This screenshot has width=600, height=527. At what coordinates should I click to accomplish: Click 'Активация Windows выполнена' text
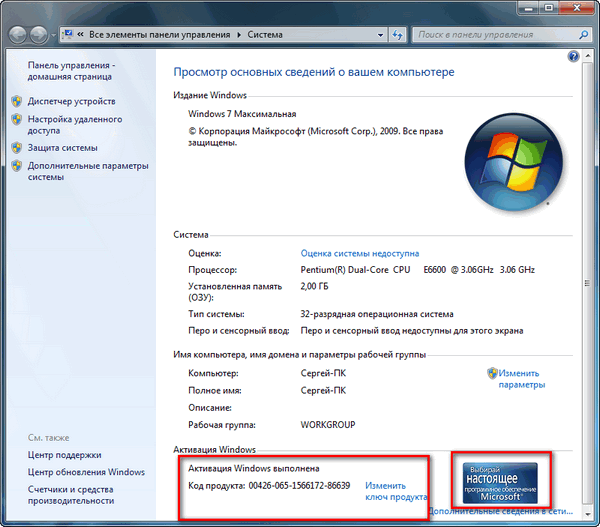(254, 468)
